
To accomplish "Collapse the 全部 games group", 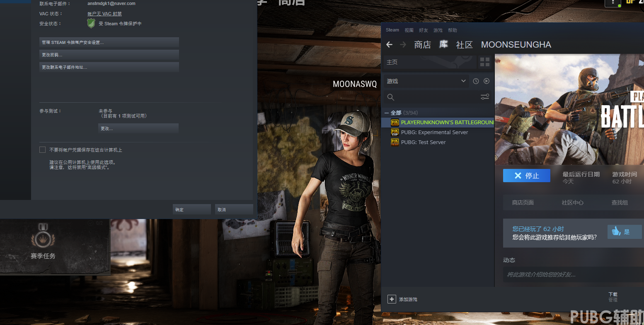I will [x=387, y=113].
